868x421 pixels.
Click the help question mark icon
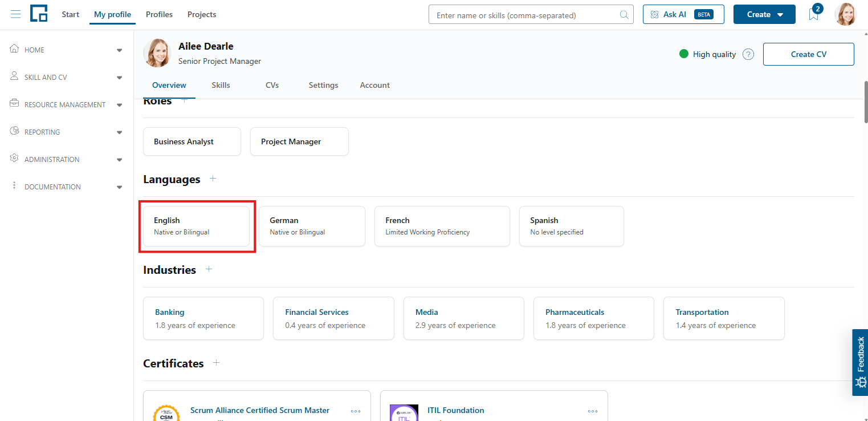(x=749, y=54)
